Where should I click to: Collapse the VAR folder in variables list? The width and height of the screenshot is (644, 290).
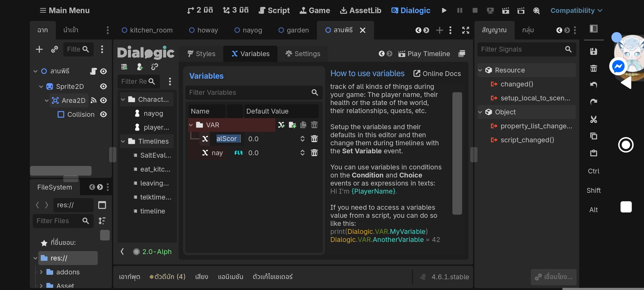pos(191,125)
